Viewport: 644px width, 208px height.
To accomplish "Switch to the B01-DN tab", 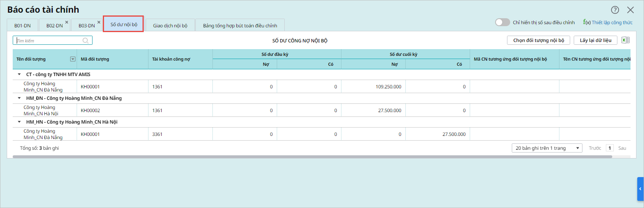I will coord(22,25).
